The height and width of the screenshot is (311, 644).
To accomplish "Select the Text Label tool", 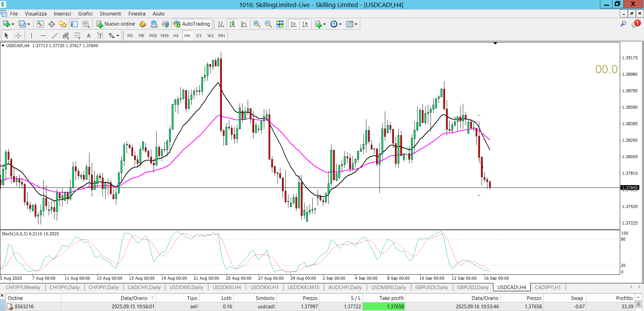I will coord(100,35).
